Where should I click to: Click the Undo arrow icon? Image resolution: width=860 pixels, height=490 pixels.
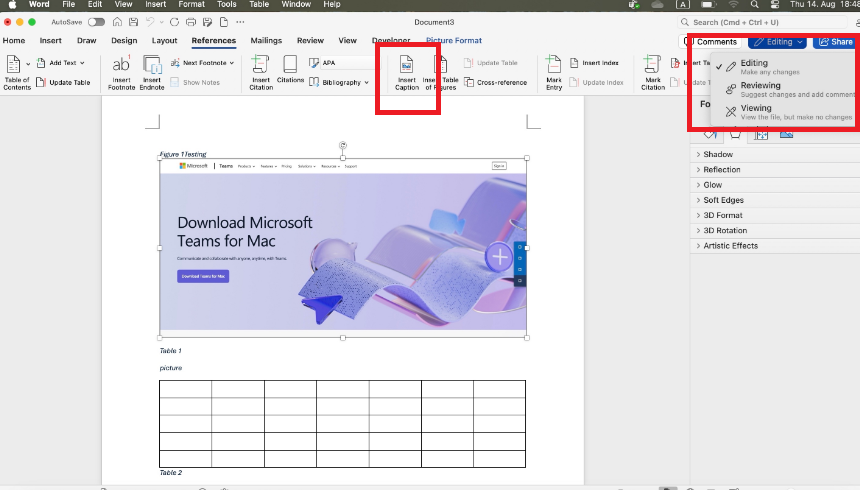coord(150,22)
